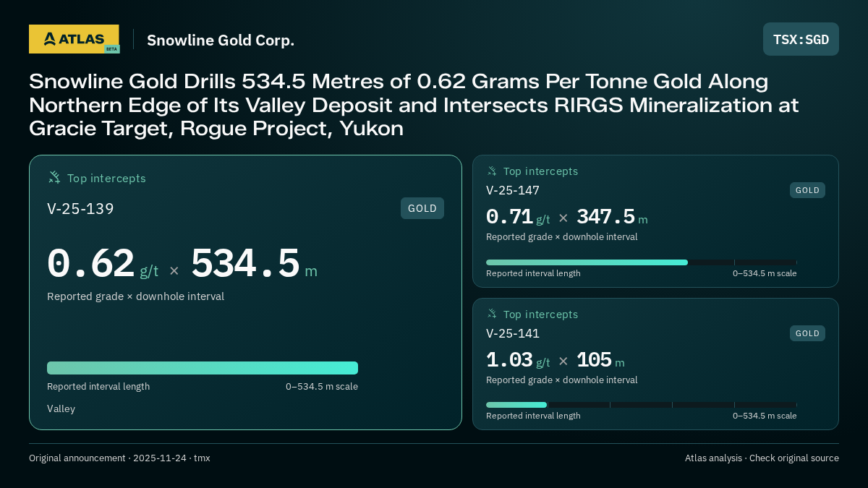Viewport: 868px width, 488px height.
Task: Click the V-25-141 interval length bar
Action: click(x=641, y=405)
